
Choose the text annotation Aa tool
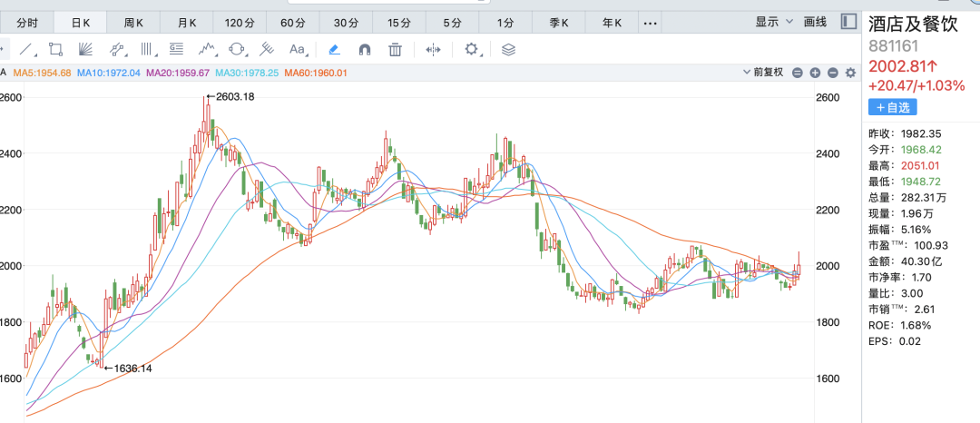[297, 49]
